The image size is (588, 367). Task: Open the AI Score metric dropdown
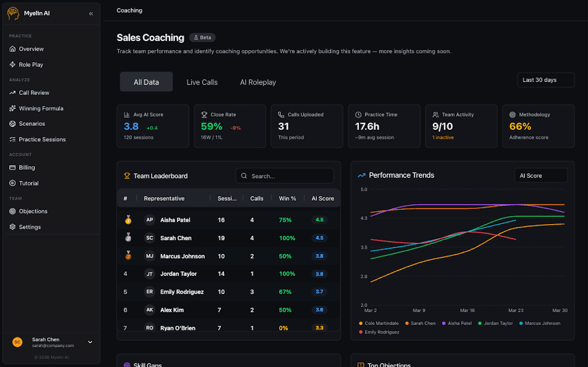click(x=541, y=175)
